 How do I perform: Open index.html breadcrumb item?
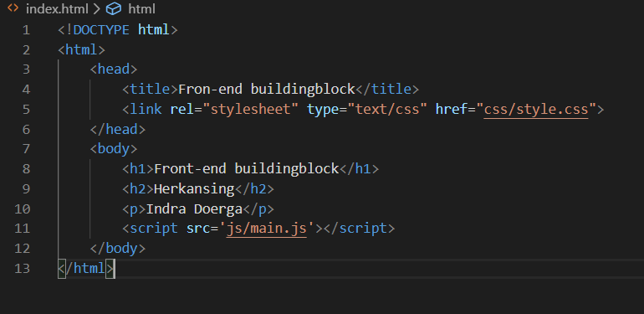pos(57,9)
